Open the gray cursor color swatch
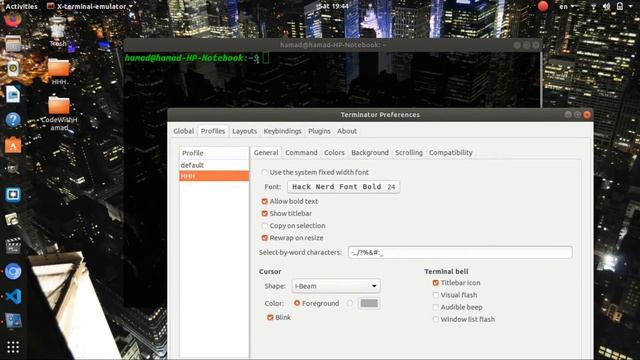This screenshot has width=640, height=360. pos(369,303)
